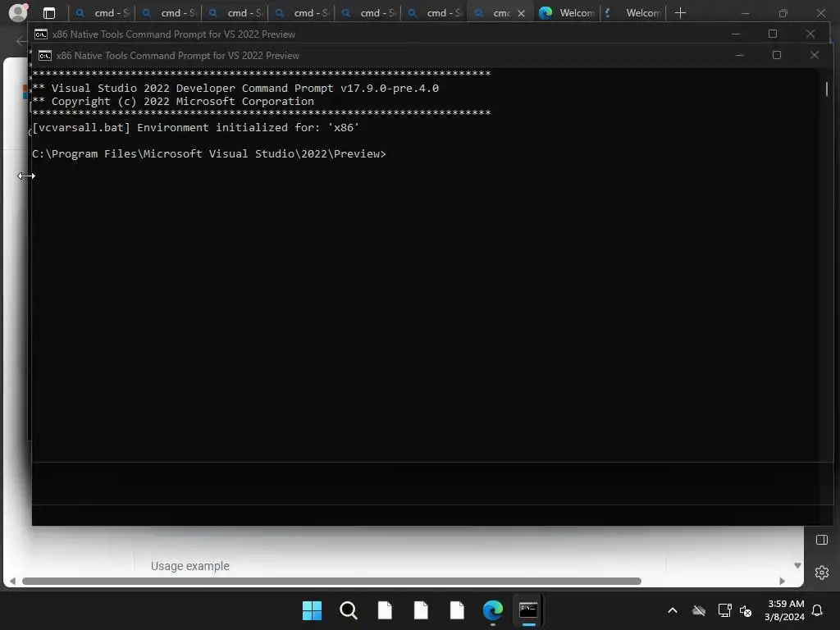
Task: Maximize the front command prompt window
Action: click(x=777, y=55)
